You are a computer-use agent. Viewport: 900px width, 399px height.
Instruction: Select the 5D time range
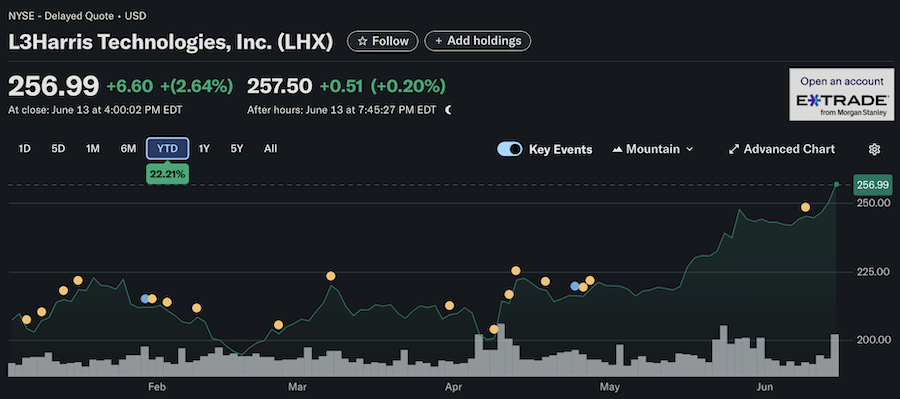click(x=58, y=149)
